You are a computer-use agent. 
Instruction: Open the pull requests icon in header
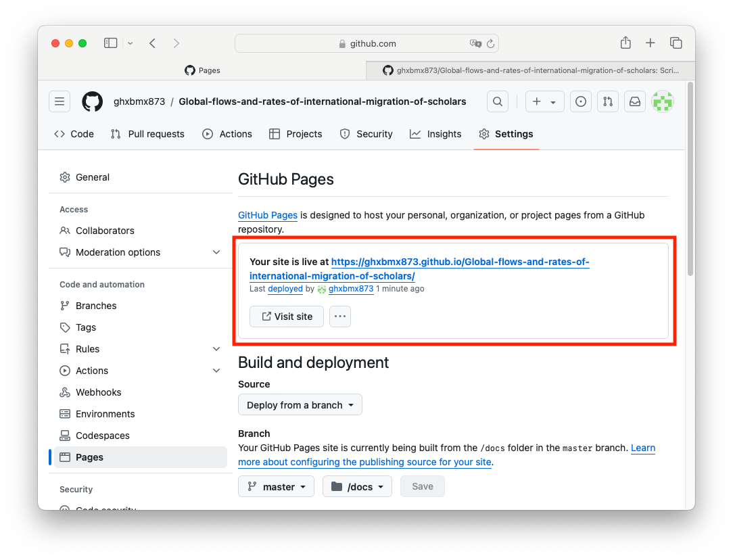pyautogui.click(x=607, y=101)
